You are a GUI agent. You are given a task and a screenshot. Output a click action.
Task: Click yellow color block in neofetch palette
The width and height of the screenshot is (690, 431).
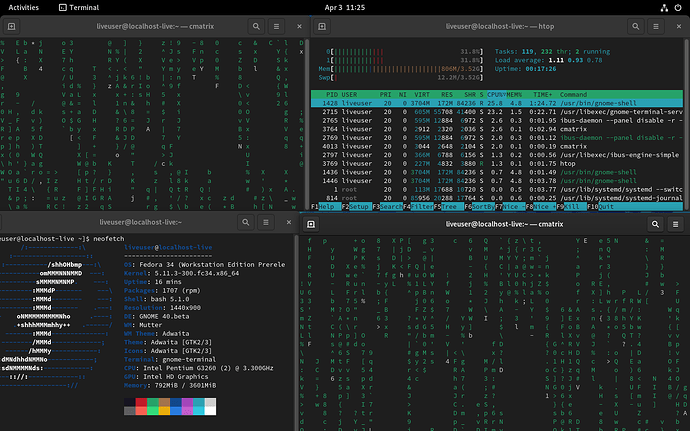(x=164, y=411)
